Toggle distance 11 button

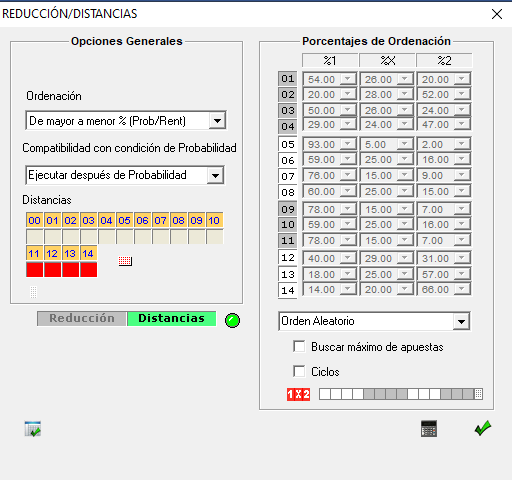point(34,253)
